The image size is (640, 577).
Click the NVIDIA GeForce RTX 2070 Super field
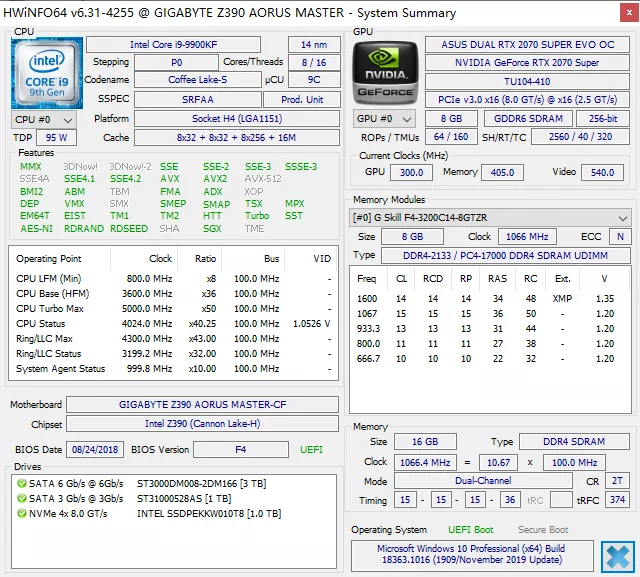527,63
